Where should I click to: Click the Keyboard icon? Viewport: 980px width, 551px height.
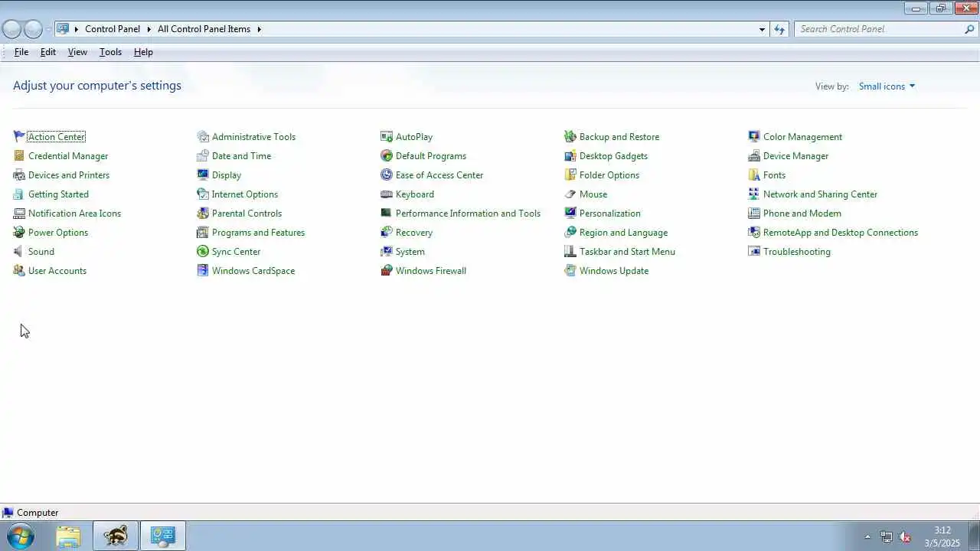pos(387,194)
